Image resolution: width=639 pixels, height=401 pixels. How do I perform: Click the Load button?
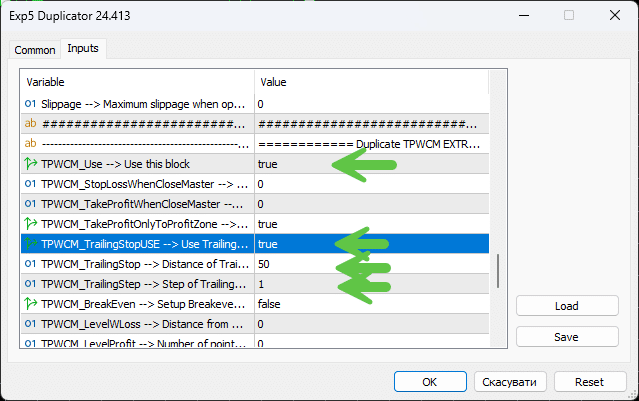(x=565, y=307)
